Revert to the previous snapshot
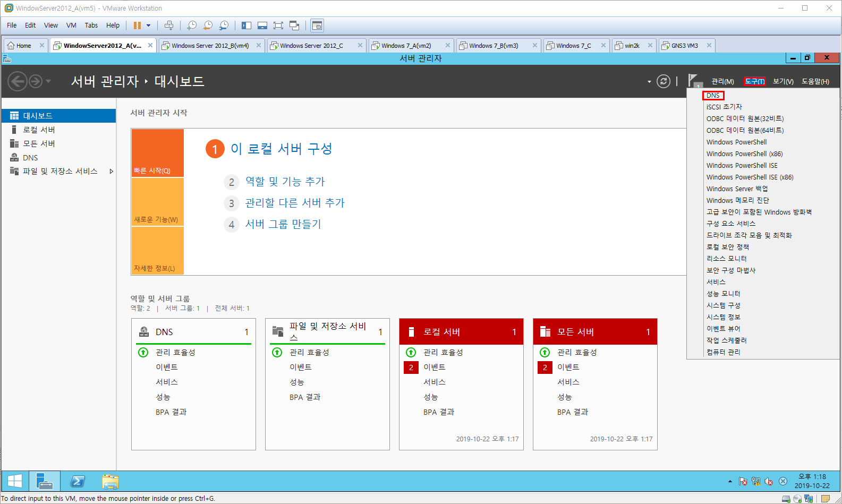The width and height of the screenshot is (842, 504). (x=208, y=25)
